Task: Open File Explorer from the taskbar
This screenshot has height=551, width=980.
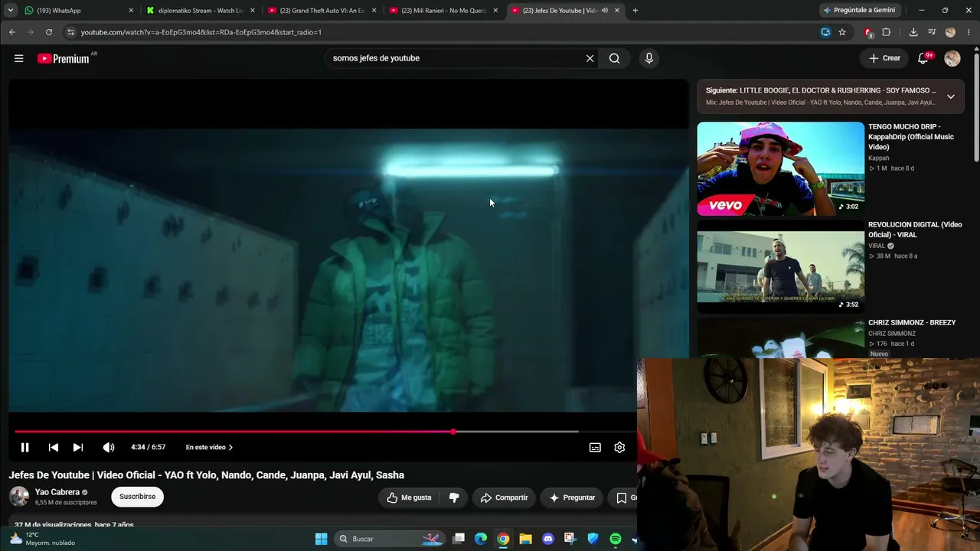Action: click(525, 539)
